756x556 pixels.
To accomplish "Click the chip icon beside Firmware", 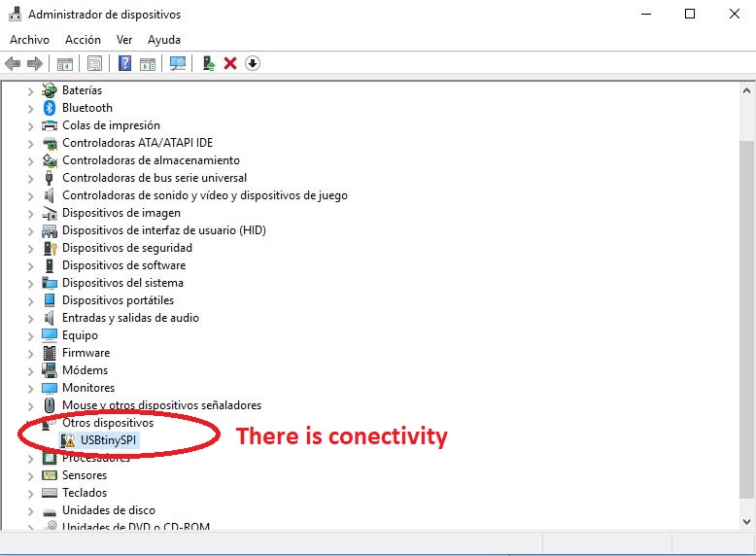I will click(50, 353).
